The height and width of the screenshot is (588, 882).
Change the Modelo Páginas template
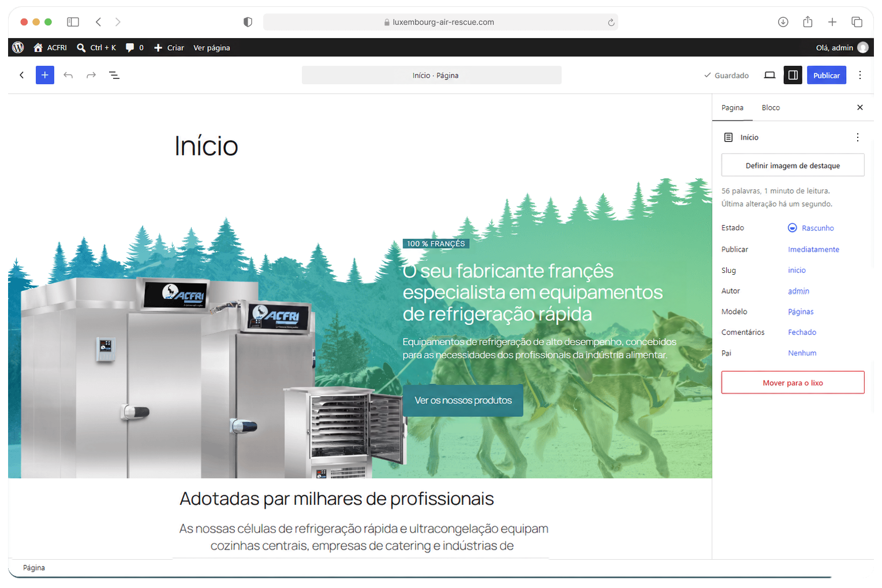tap(801, 312)
